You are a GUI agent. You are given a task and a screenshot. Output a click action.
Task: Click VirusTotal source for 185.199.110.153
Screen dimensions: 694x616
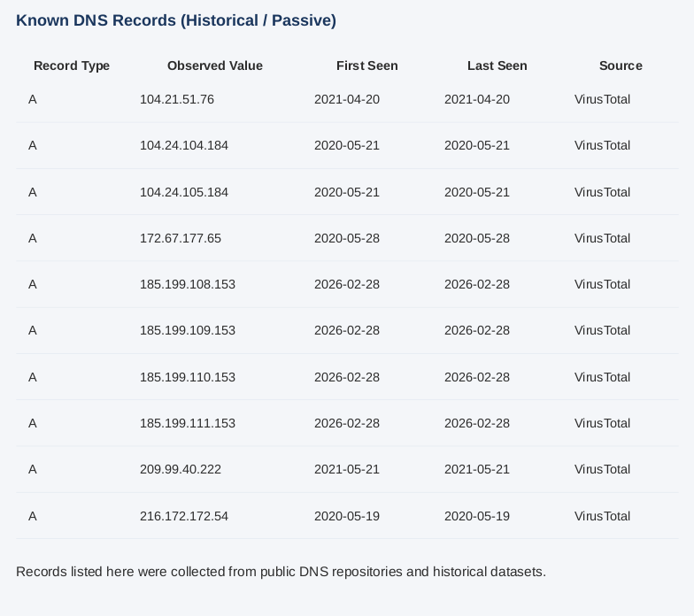pos(602,377)
